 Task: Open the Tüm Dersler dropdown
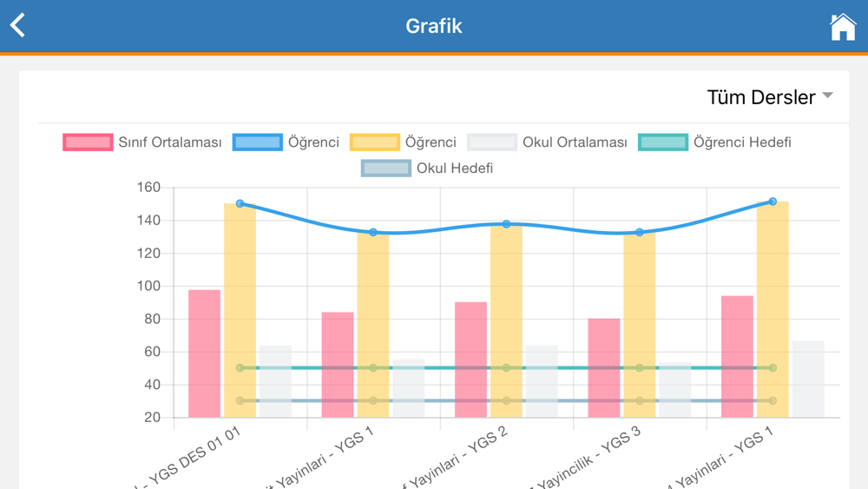(x=770, y=97)
